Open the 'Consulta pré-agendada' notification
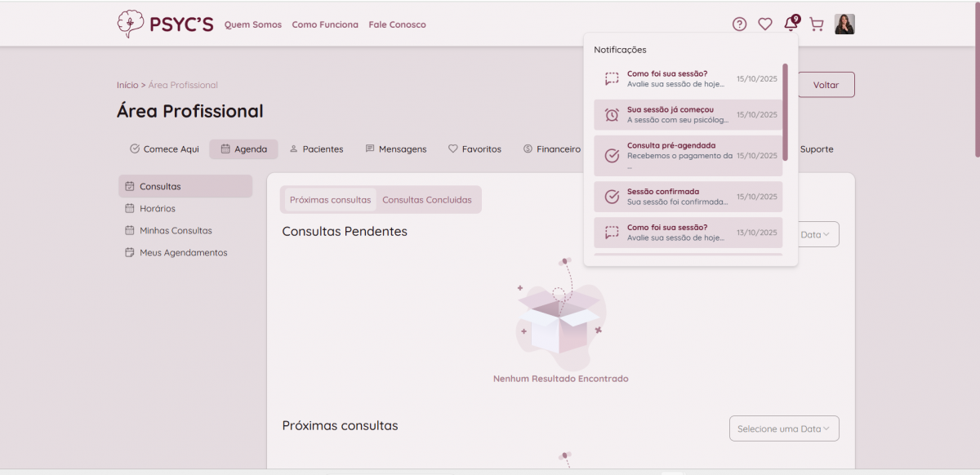 (688, 155)
